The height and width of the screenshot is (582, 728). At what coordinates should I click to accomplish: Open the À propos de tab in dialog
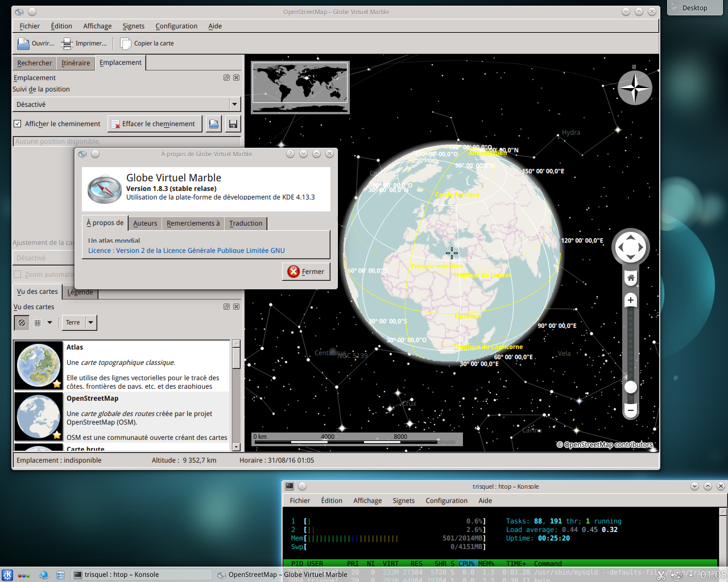pos(105,223)
